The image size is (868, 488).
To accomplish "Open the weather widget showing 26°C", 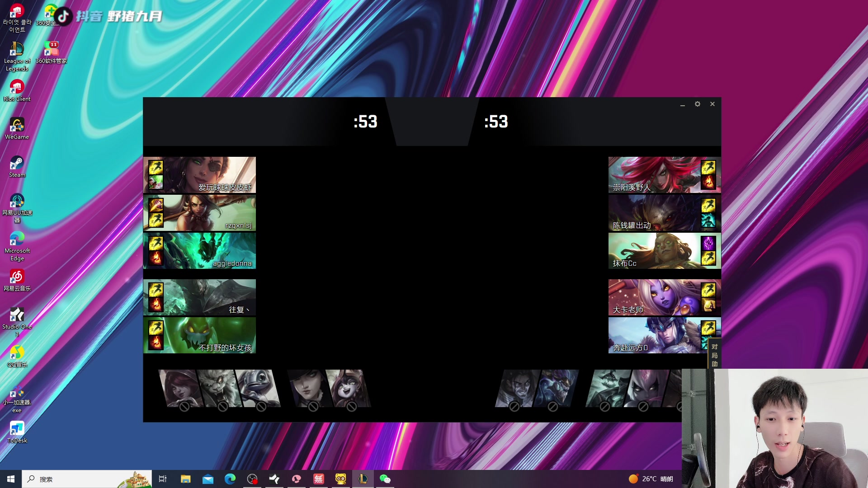I will (651, 479).
